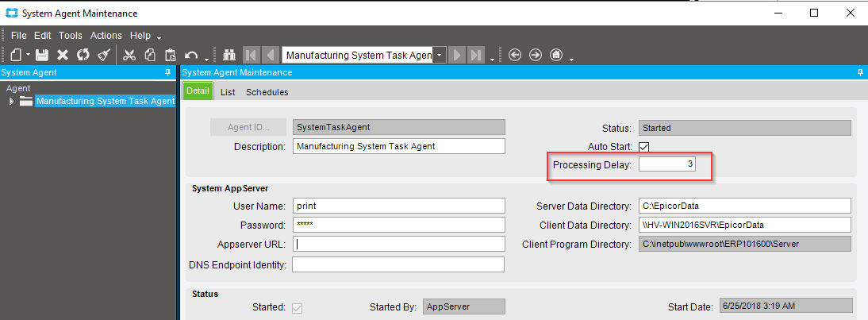Click the Home icon in toolbar
This screenshot has width=868, height=320.
556,55
